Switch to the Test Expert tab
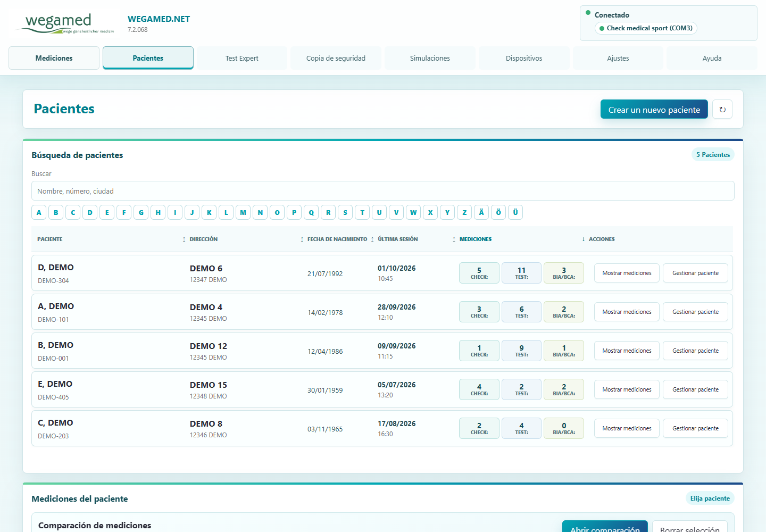This screenshot has height=532, width=766. click(x=242, y=58)
